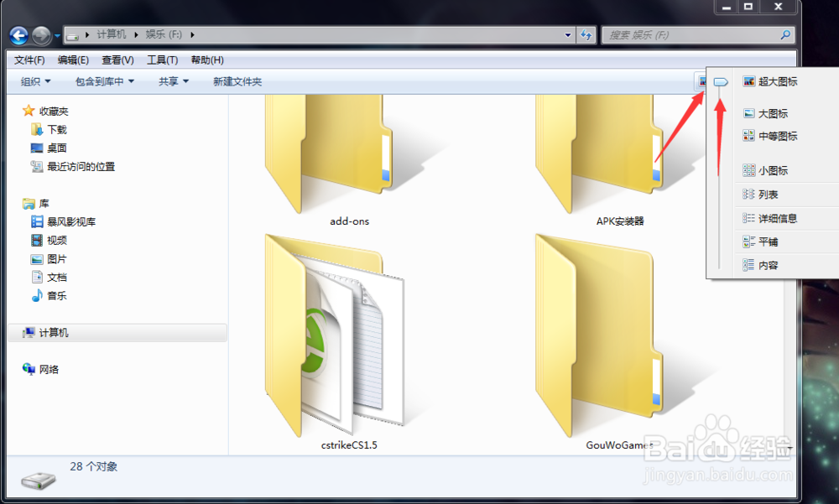Open the 暴风影视库 library
839x504 pixels.
[x=71, y=222]
